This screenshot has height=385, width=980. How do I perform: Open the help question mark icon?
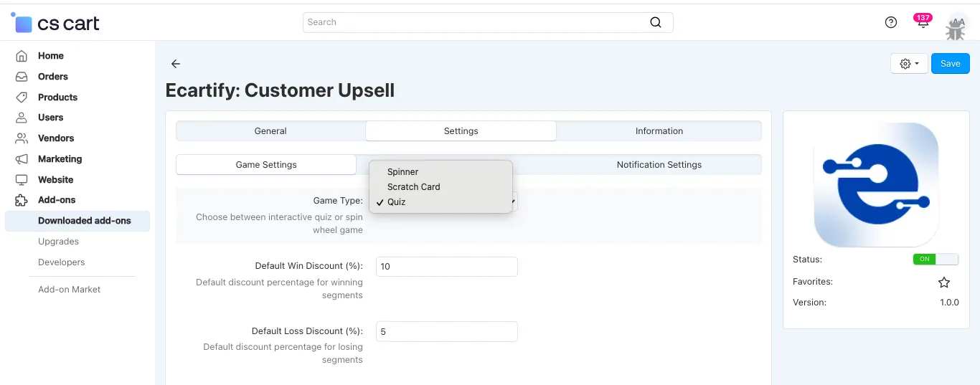tap(891, 22)
